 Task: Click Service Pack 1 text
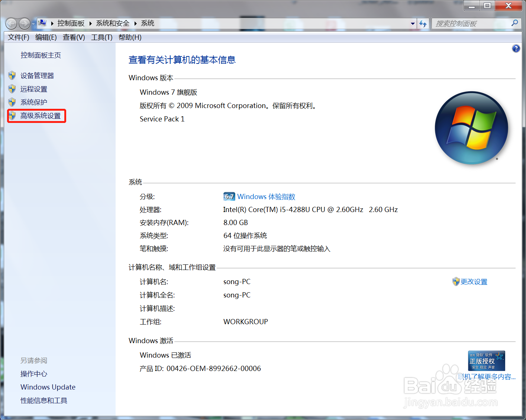click(x=162, y=119)
